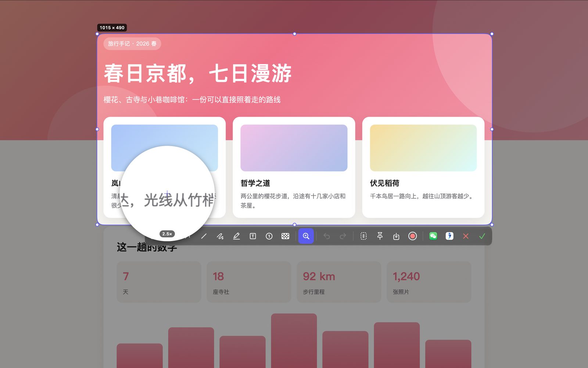Click the purple gradient image of 哲学之道
This screenshot has width=588, height=368.
(x=294, y=148)
